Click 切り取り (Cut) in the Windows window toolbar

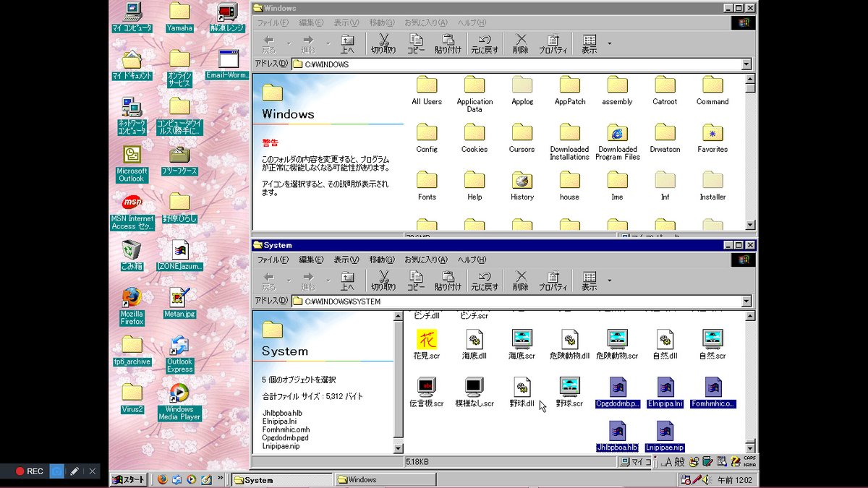pos(383,44)
